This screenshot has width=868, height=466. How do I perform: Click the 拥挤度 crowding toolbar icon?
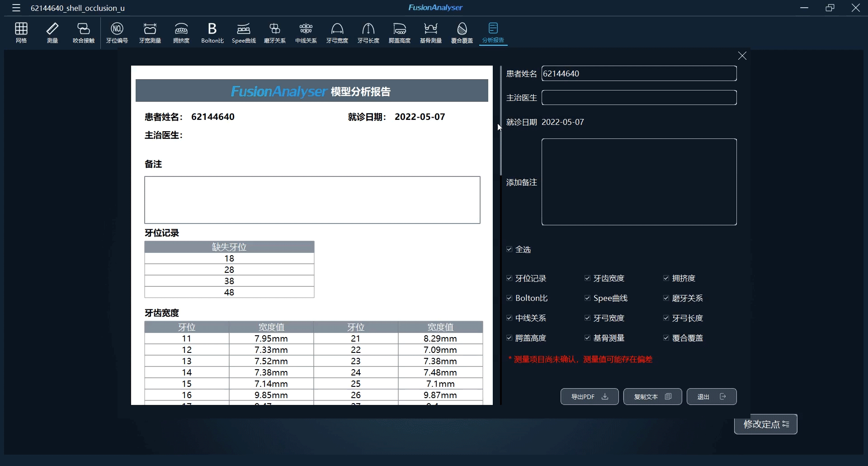181,33
